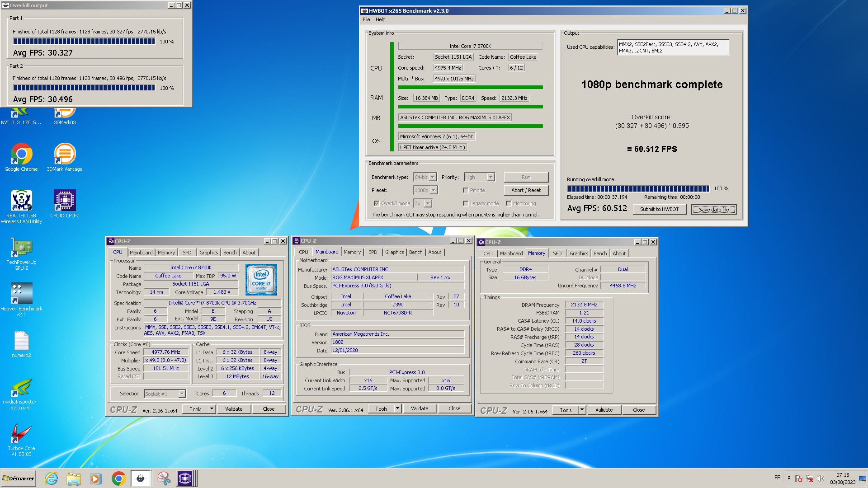Open the numero2 text file icon
868x488 pixels.
pyautogui.click(x=21, y=344)
